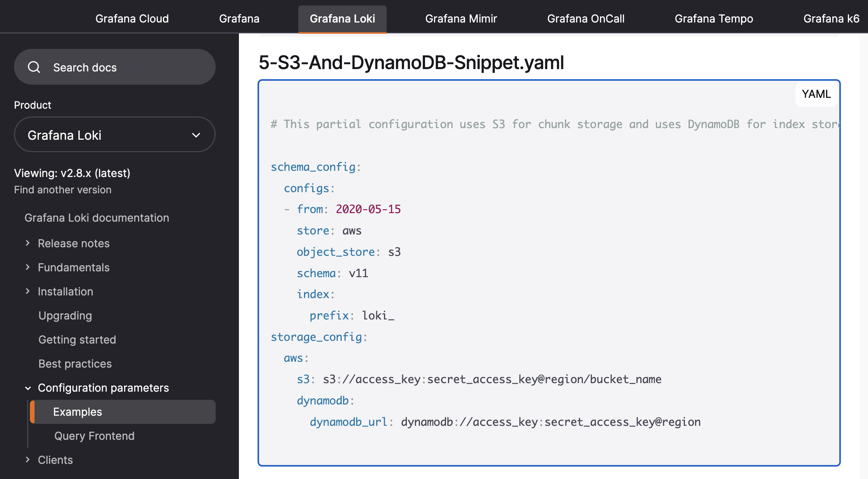Click the YAML format icon label
Image resolution: width=868 pixels, height=479 pixels.
tap(816, 94)
